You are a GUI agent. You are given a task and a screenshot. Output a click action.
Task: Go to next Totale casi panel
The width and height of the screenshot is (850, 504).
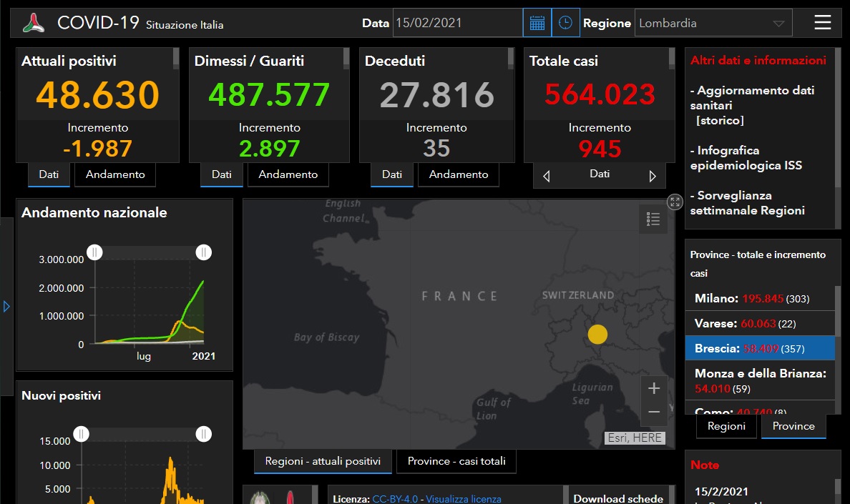(652, 176)
